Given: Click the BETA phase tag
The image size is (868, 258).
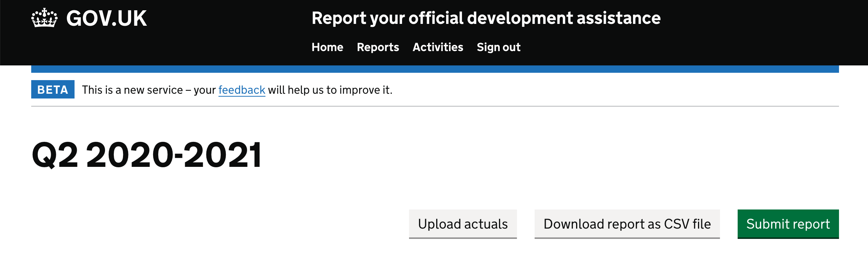Looking at the screenshot, I should pos(53,89).
